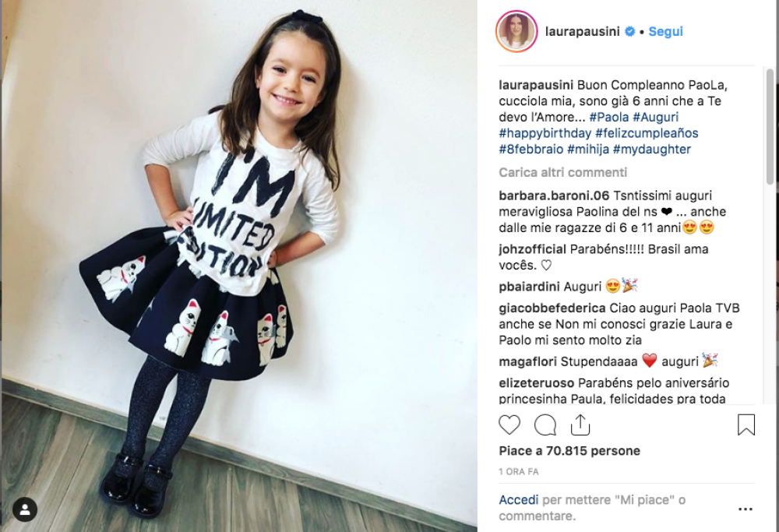The height and width of the screenshot is (532, 779).
Task: View tagged people via the user icon on the photo
Action: coord(25,509)
